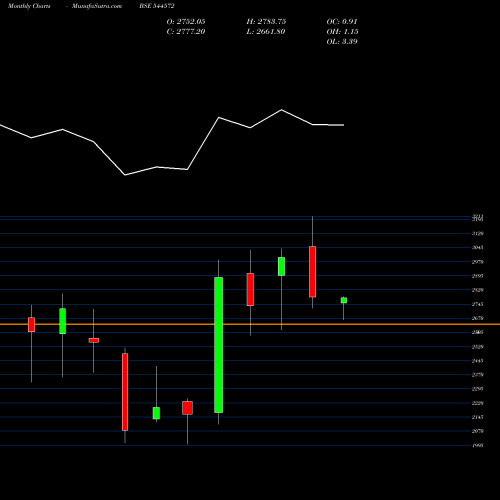Click the low value 'L: 2661.80'
The height and width of the screenshot is (500, 500).
[x=266, y=31]
